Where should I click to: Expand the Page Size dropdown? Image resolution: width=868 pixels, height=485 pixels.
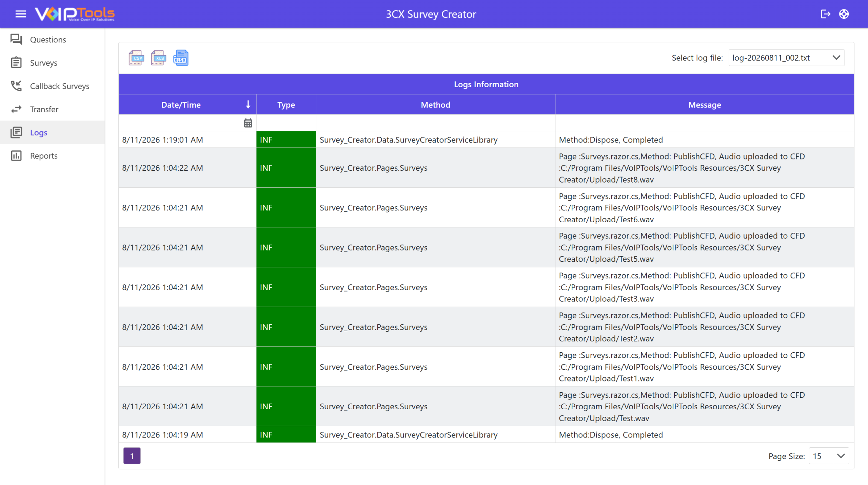[x=841, y=456]
